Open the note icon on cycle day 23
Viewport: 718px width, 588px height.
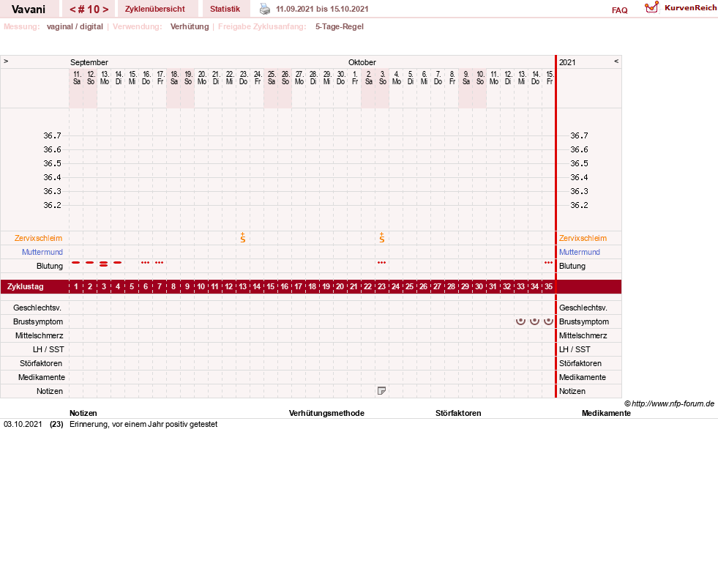click(x=381, y=390)
